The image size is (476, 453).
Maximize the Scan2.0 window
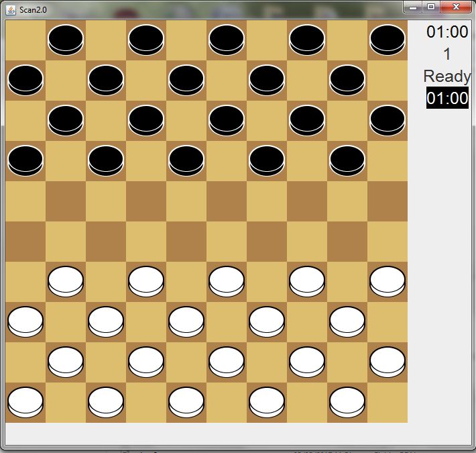point(430,7)
